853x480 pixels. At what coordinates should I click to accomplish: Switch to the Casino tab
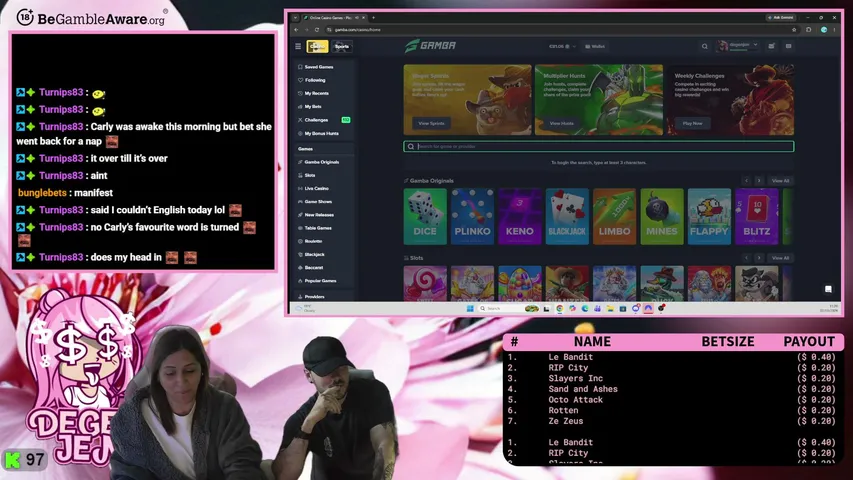tap(317, 46)
